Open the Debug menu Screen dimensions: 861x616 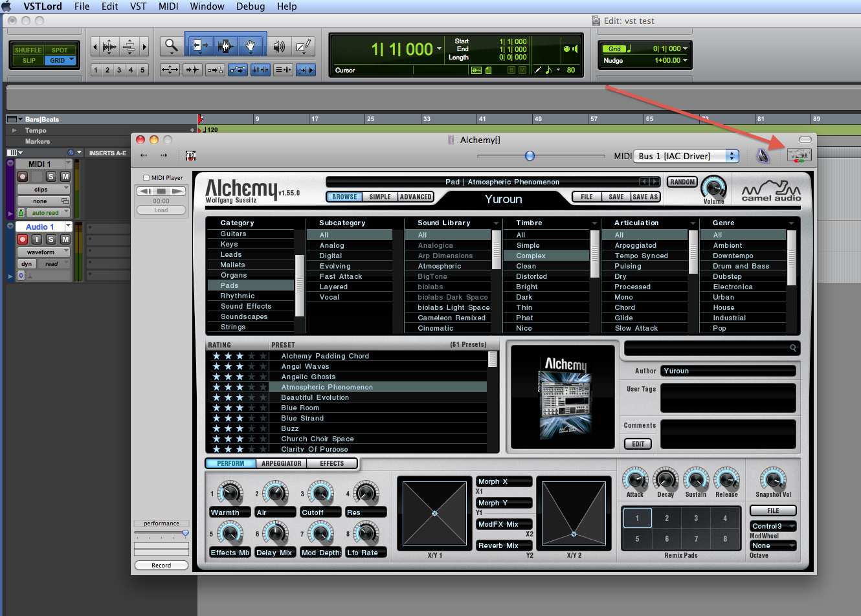(x=251, y=6)
